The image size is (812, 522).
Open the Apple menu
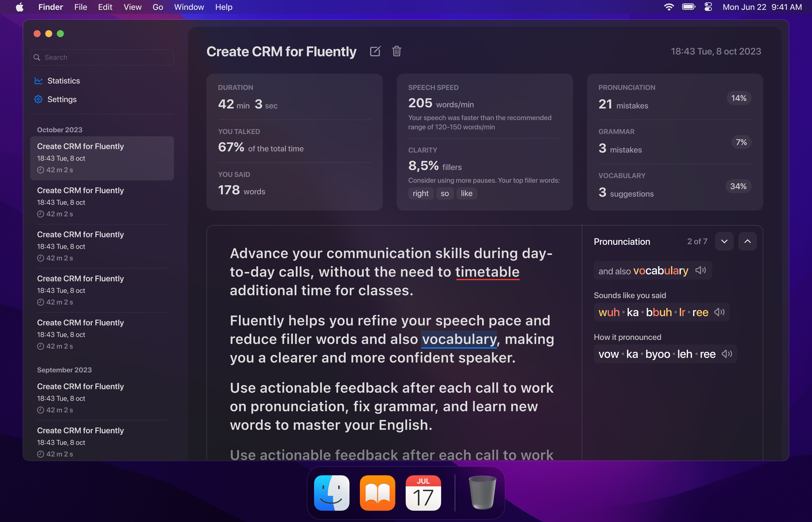tap(20, 7)
